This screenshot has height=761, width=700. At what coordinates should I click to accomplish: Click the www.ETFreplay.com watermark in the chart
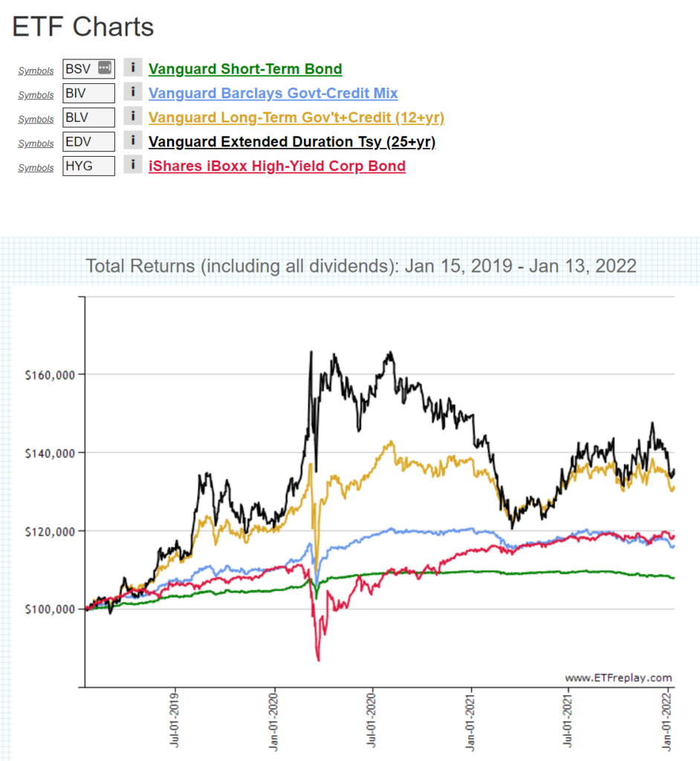pos(618,677)
